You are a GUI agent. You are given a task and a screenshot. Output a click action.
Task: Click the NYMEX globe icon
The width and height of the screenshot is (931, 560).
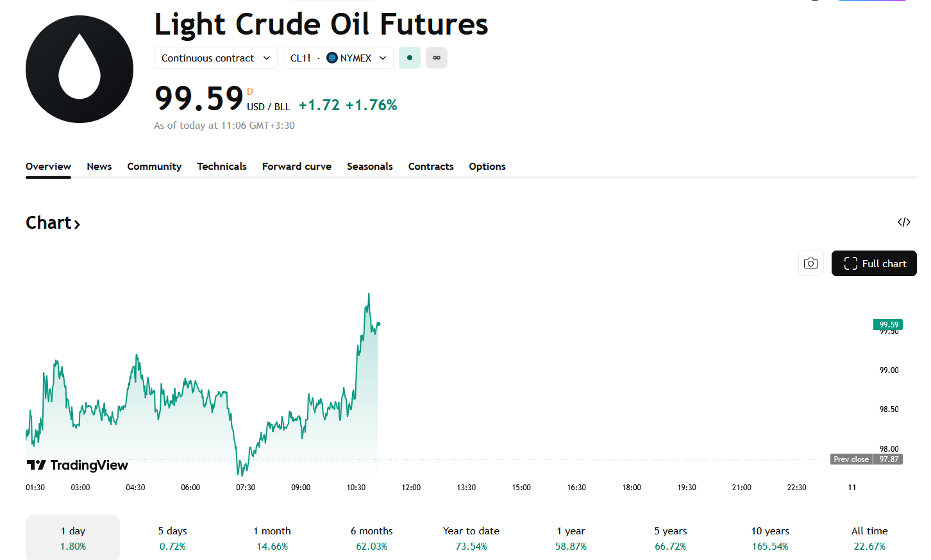coord(332,58)
